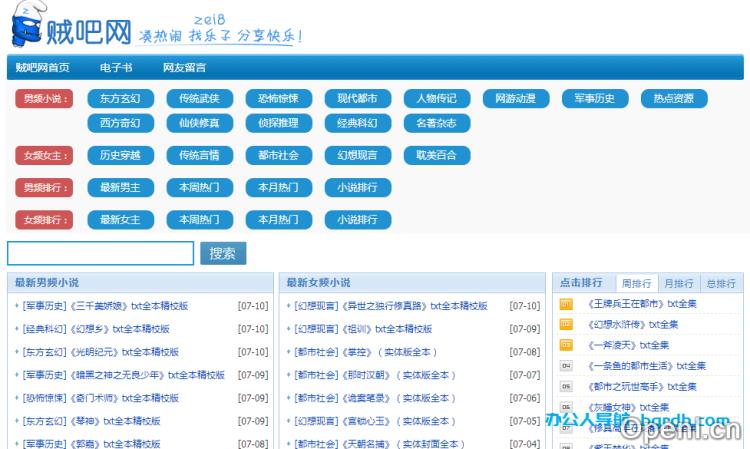Screen dimensions: 750x449
Task: Open the 传统言情 category
Action: click(x=199, y=155)
